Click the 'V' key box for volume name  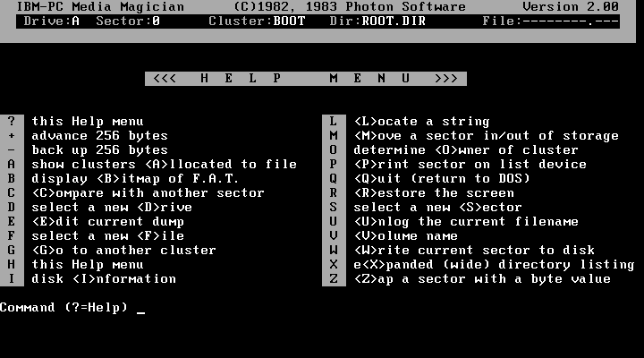pyautogui.click(x=334, y=236)
